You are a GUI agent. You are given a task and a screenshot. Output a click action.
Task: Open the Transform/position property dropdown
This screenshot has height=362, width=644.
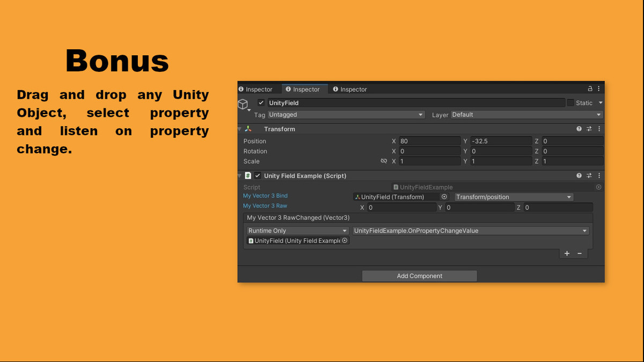[514, 197]
